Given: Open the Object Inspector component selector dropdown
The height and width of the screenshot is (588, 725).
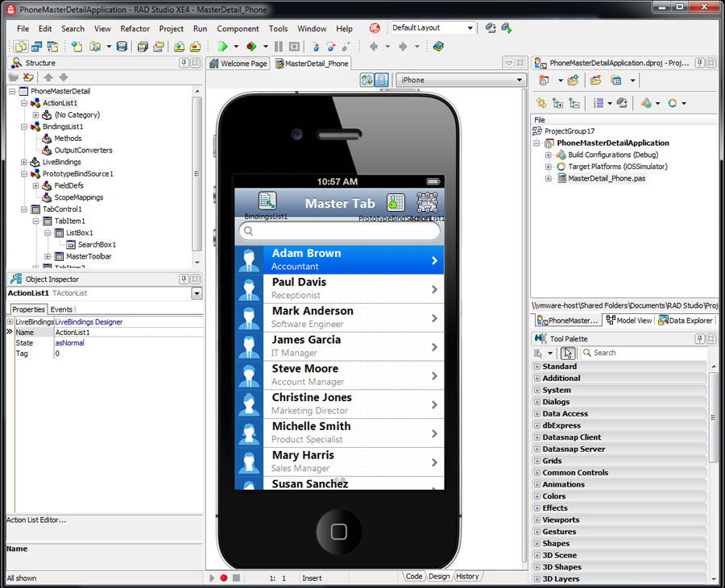Looking at the screenshot, I should click(x=197, y=293).
